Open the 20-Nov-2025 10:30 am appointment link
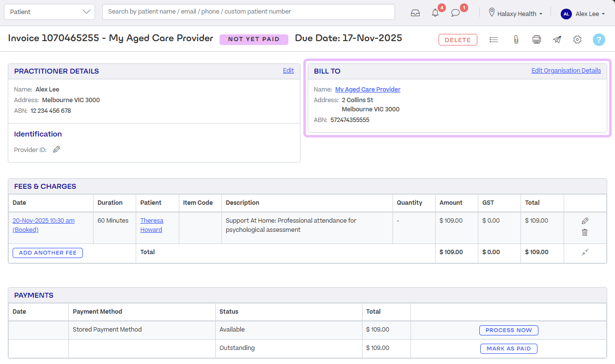This screenshot has width=615, height=364. click(x=44, y=225)
